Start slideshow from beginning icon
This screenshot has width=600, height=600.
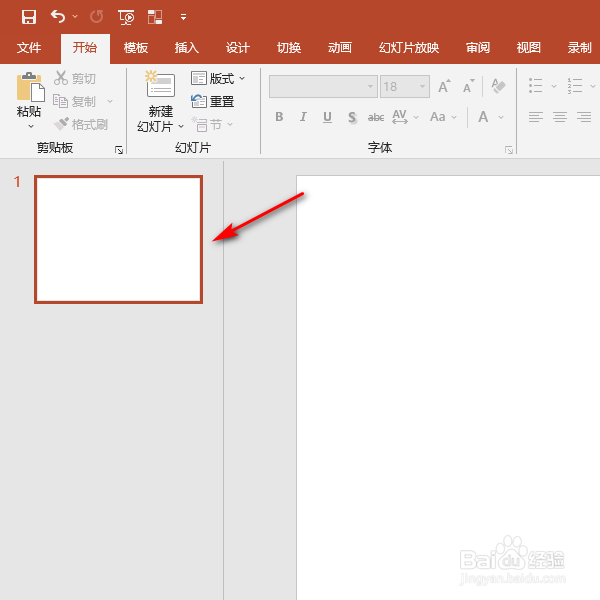click(x=126, y=17)
